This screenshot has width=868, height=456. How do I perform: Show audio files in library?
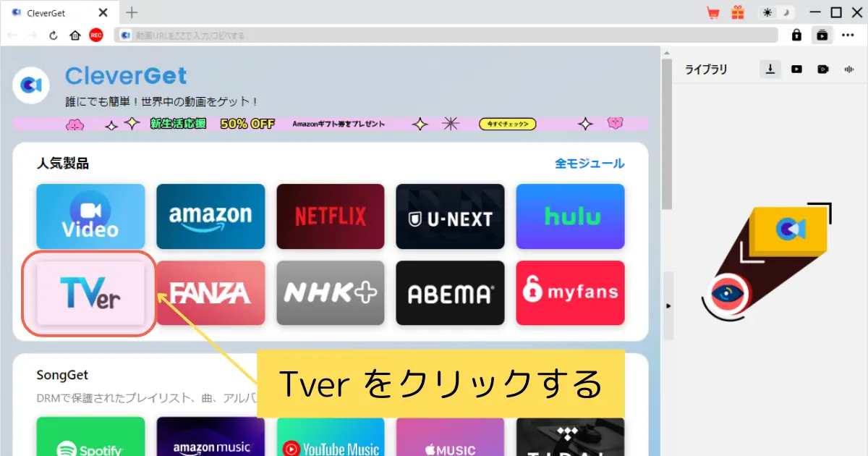(x=848, y=69)
